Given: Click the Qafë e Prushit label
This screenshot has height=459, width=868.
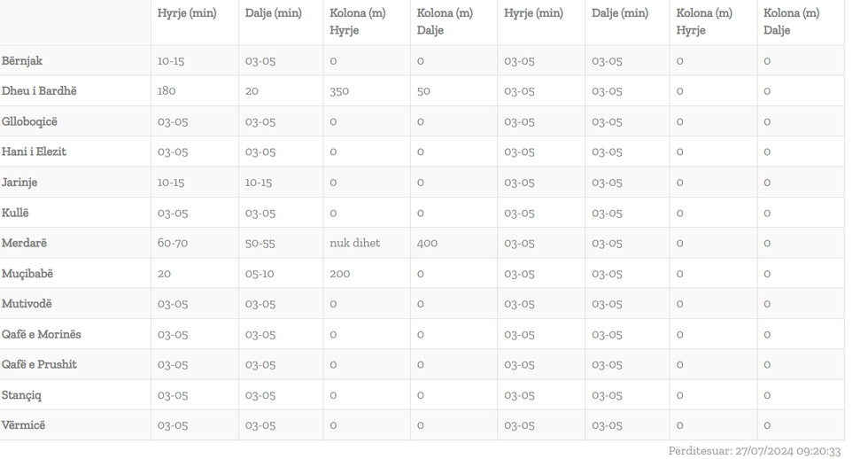Looking at the screenshot, I should pyautogui.click(x=40, y=364).
